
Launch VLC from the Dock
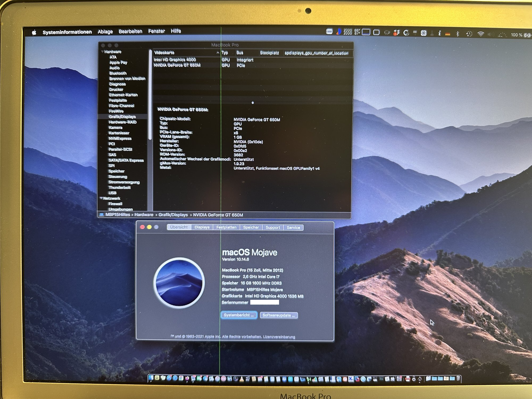pos(242,379)
